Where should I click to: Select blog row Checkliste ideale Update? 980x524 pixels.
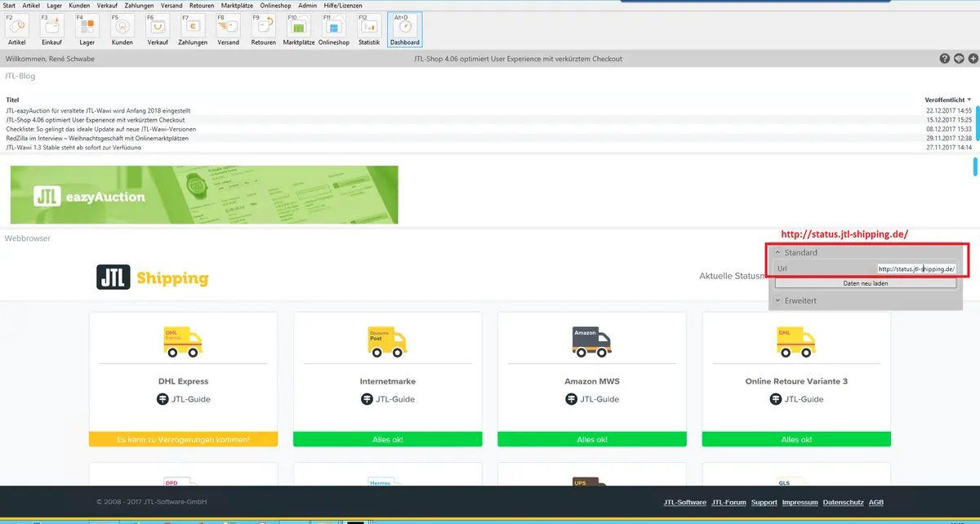(488, 129)
